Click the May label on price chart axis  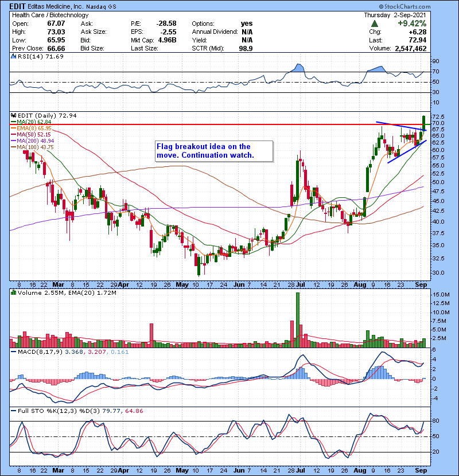coord(182,285)
